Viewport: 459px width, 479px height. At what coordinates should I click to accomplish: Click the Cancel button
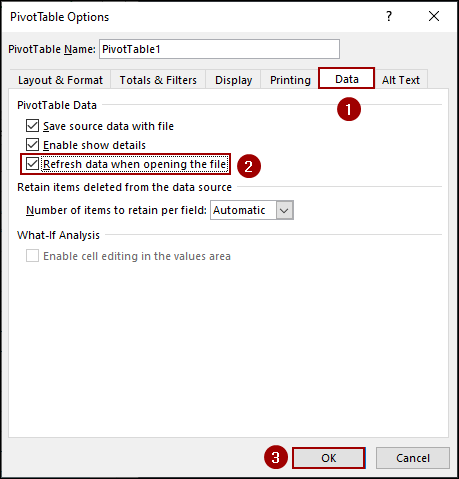point(413,458)
